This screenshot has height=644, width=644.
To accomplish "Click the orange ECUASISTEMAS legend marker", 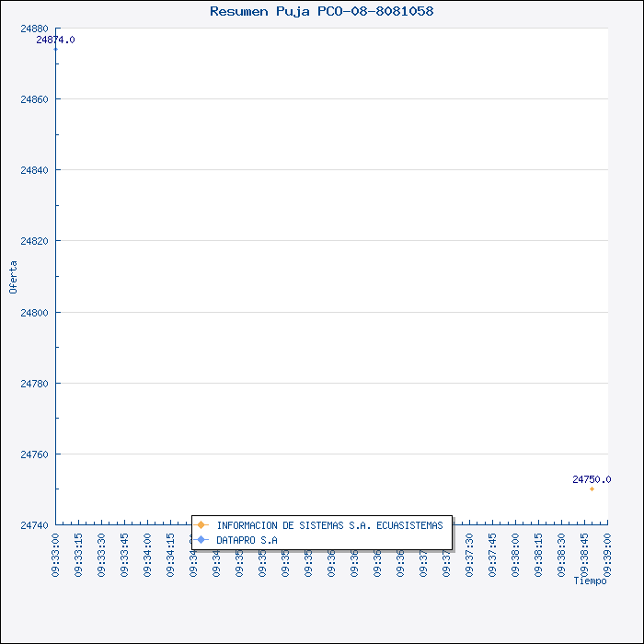I will click(x=201, y=525).
